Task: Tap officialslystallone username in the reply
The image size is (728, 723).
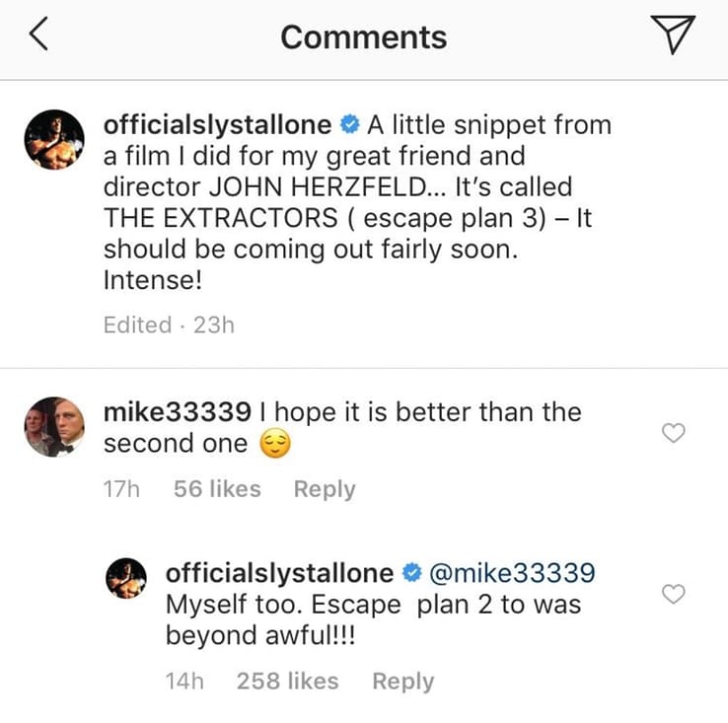Action: pos(279,573)
